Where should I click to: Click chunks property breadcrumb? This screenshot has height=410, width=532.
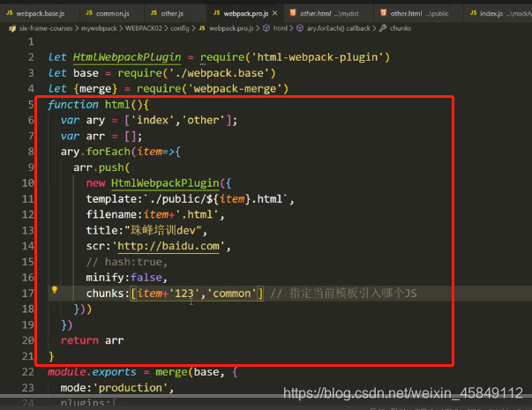coord(401,28)
